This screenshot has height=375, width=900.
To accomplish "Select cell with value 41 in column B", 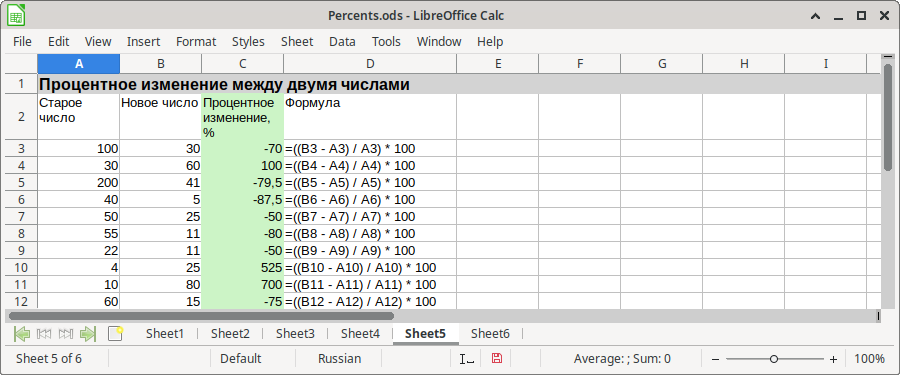I will tap(161, 183).
